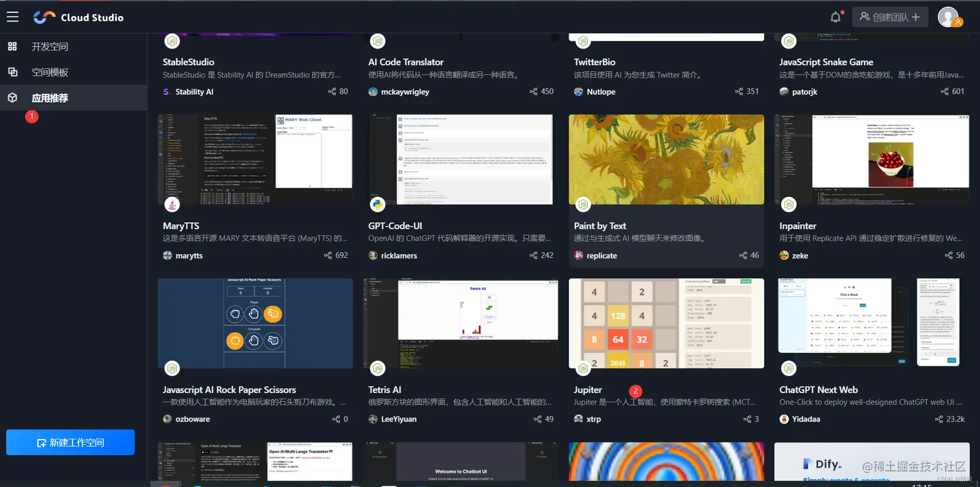
Task: Click the 应用推荐 cube icon
Action: pyautogui.click(x=12, y=98)
